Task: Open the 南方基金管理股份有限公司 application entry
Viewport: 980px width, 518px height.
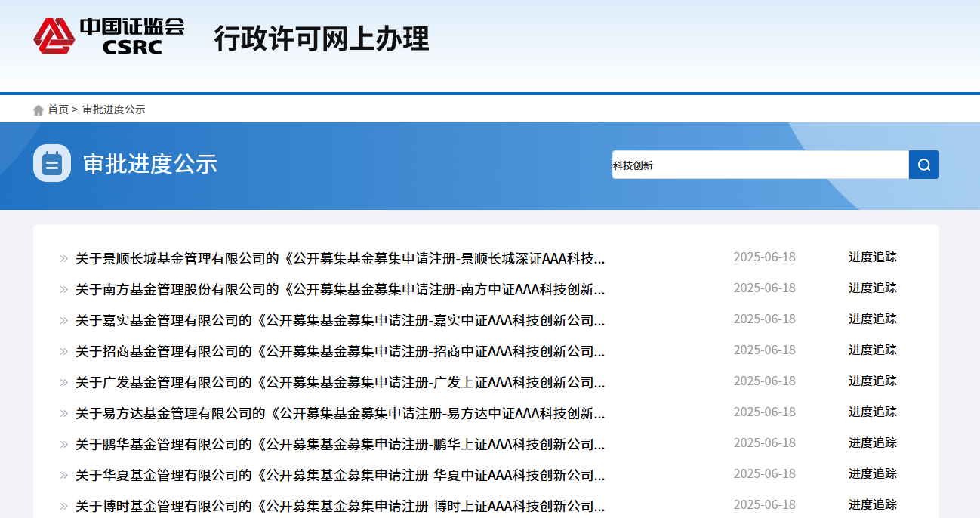Action: click(x=341, y=290)
